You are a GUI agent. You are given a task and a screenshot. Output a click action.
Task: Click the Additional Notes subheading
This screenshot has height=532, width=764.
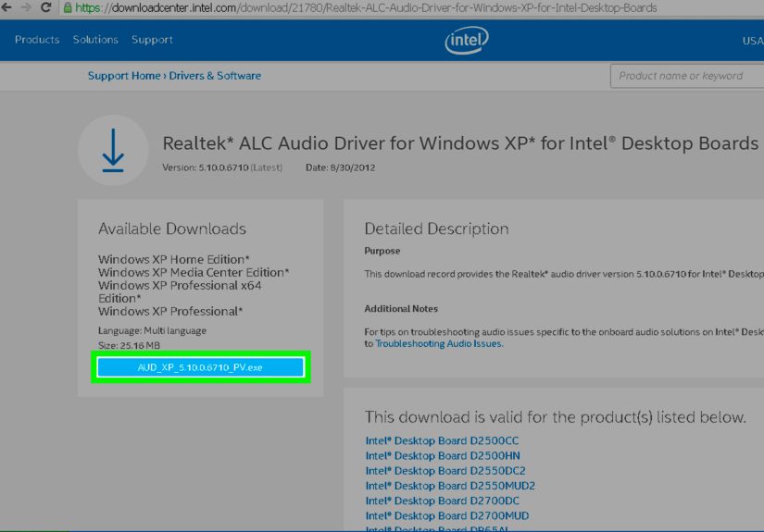401,309
